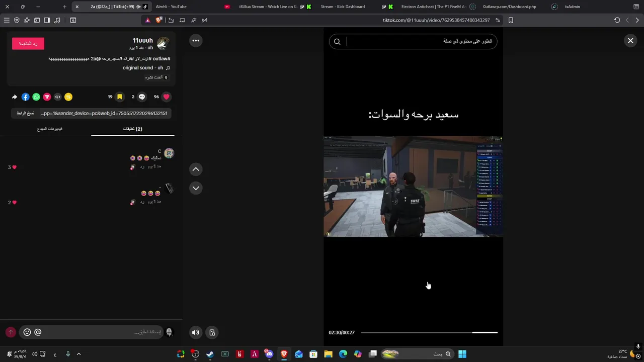Send to friends via the red paper-plane icon
The height and width of the screenshot is (362, 644).
pos(47,97)
